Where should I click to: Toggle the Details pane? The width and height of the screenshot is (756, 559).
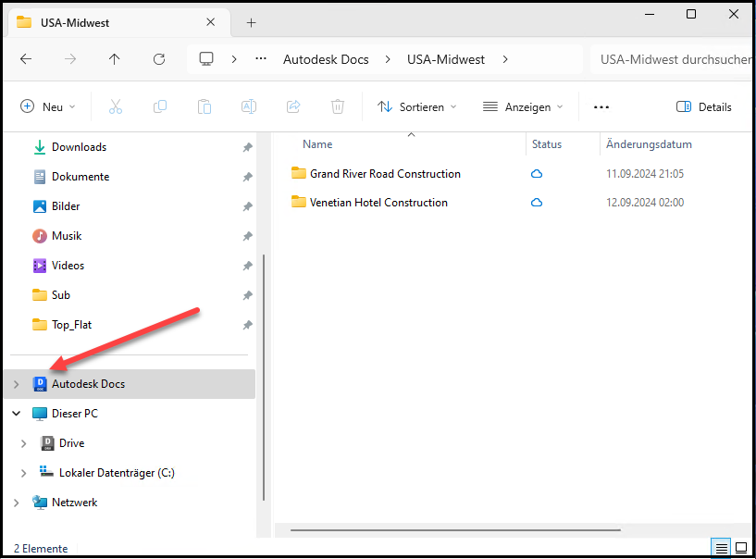coord(704,106)
